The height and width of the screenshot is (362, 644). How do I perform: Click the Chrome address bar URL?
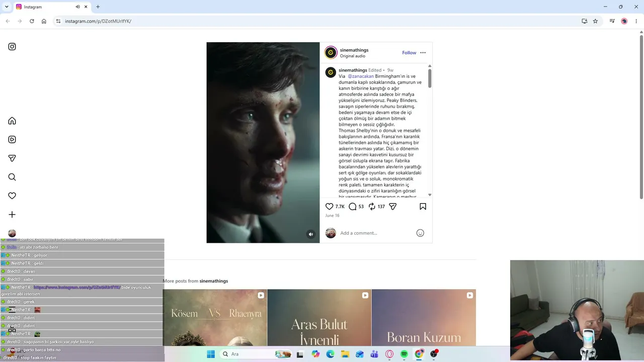(x=98, y=21)
